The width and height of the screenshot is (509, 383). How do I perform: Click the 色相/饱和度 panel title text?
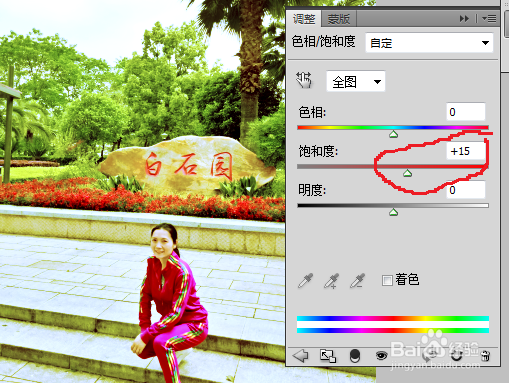323,42
